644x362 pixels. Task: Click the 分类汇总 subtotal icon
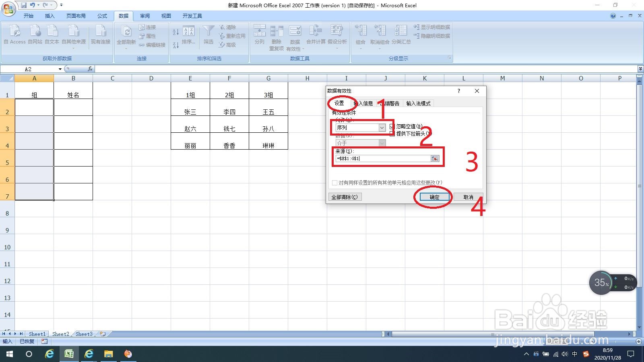pos(401,34)
